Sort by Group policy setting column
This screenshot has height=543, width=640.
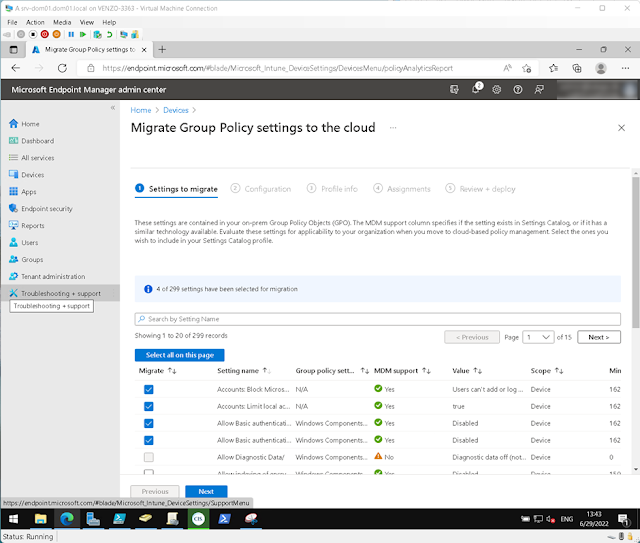click(x=332, y=371)
